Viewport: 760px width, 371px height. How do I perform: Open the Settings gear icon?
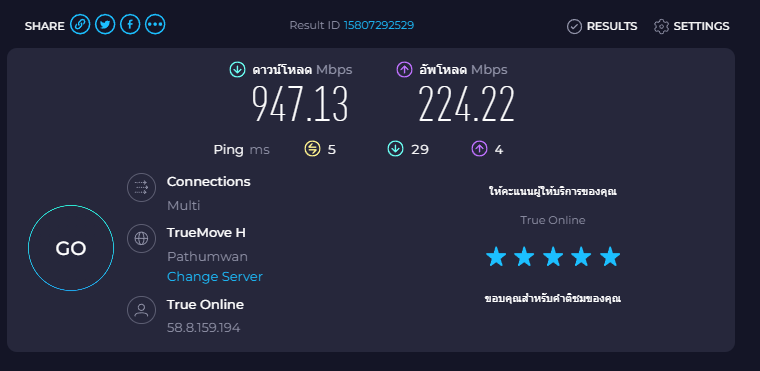click(661, 26)
